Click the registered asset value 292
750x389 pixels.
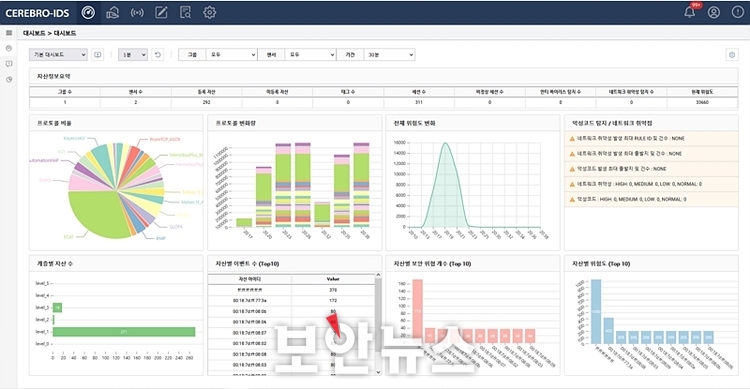click(206, 102)
